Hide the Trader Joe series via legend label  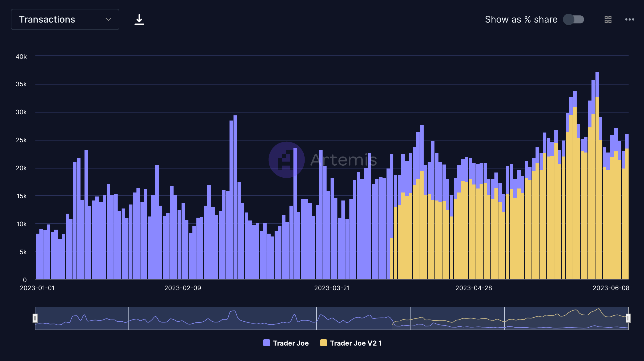tap(291, 343)
